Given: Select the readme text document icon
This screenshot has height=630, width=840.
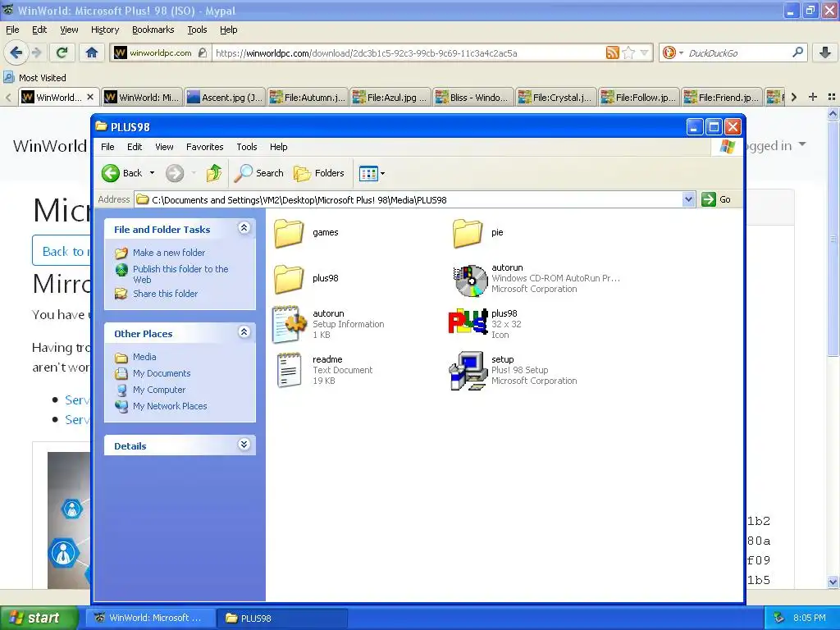Looking at the screenshot, I should click(x=290, y=370).
